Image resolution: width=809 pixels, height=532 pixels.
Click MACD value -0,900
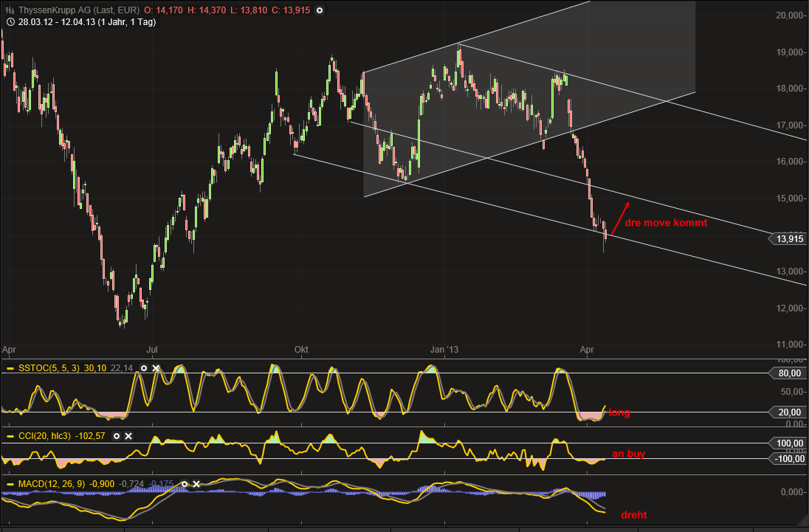[x=102, y=484]
